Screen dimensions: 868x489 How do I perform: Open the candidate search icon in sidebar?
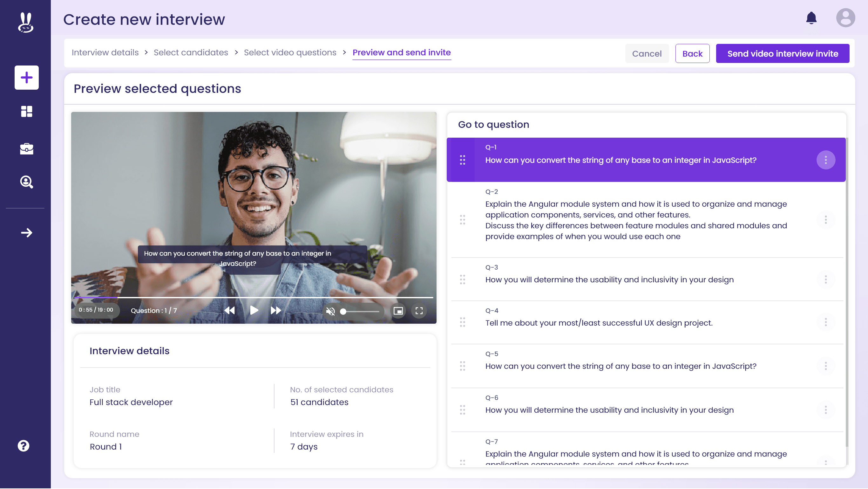pos(27,182)
